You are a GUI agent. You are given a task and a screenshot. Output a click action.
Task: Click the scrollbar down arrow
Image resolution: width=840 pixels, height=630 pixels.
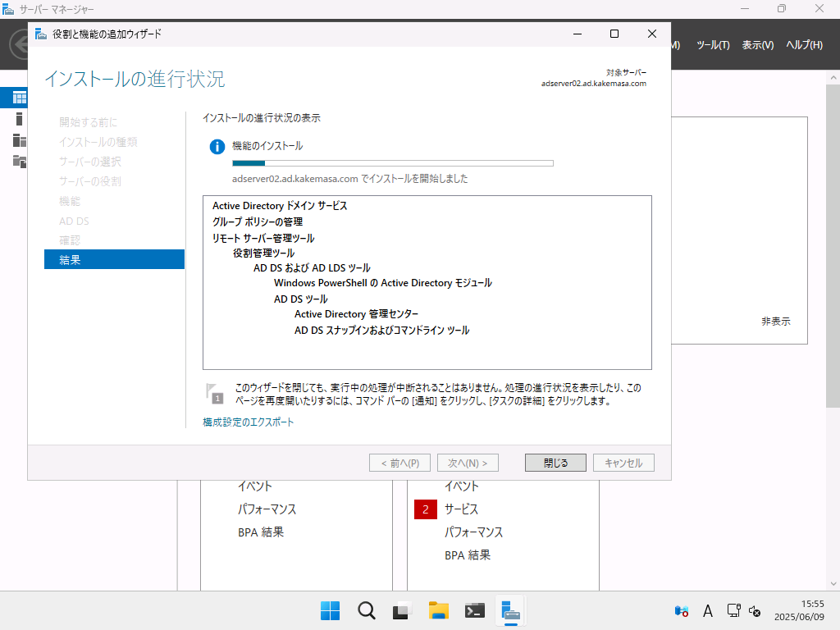833,584
